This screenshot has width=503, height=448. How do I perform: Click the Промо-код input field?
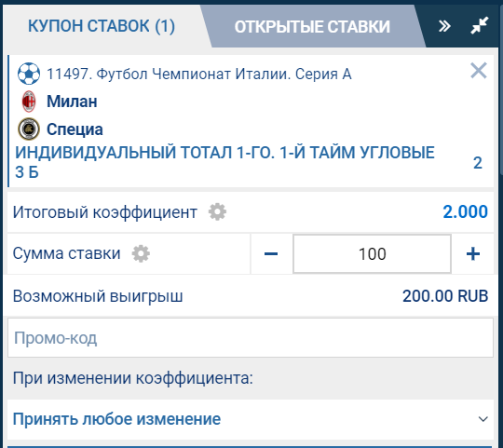(251, 338)
